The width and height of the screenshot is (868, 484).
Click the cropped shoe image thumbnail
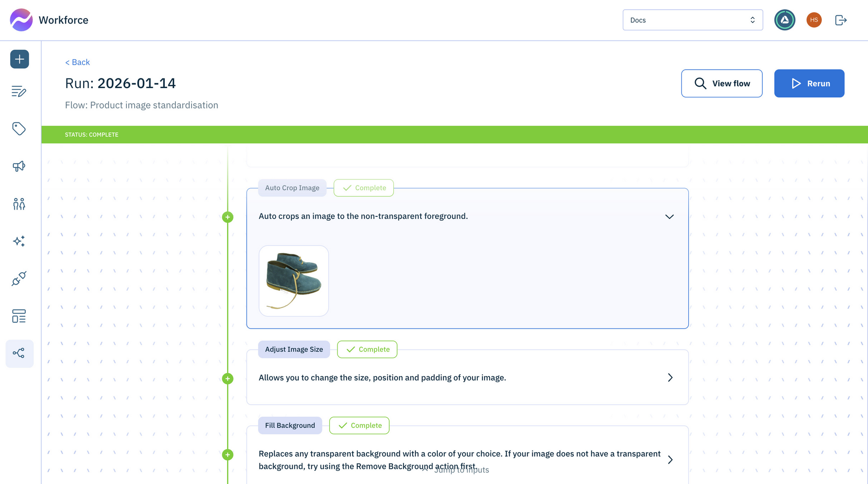pos(294,281)
